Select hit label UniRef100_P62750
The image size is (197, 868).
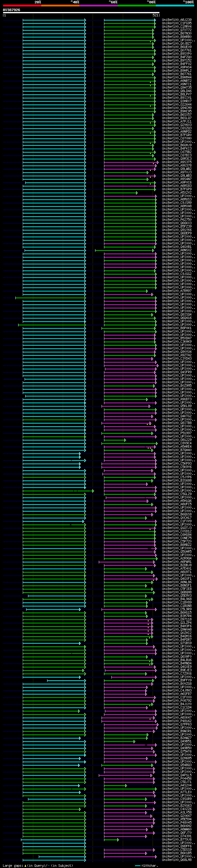point(177,220)
